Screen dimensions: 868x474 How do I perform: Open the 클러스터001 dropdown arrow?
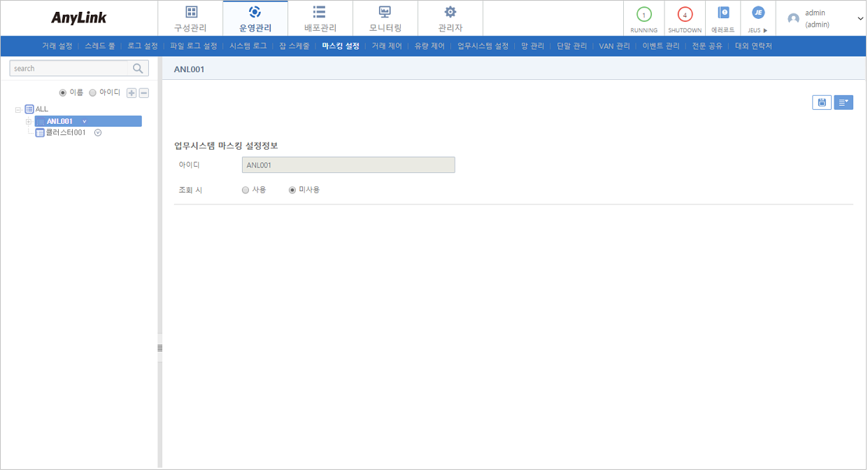click(x=98, y=132)
